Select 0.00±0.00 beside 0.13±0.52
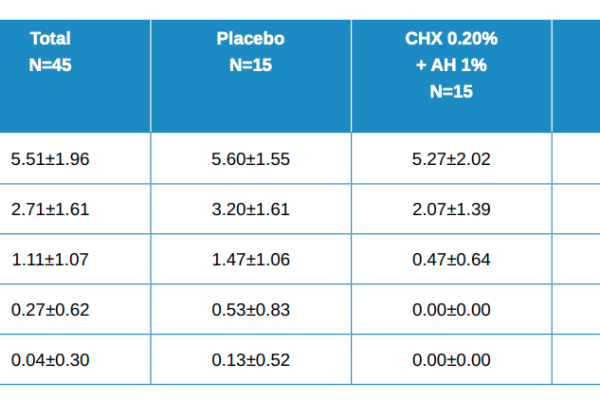Image resolution: width=600 pixels, height=400 pixels. 451,360
